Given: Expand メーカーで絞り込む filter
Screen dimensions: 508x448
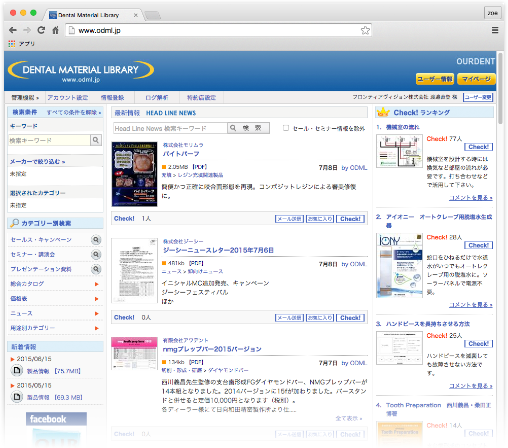Looking at the screenshot, I should click(37, 162).
